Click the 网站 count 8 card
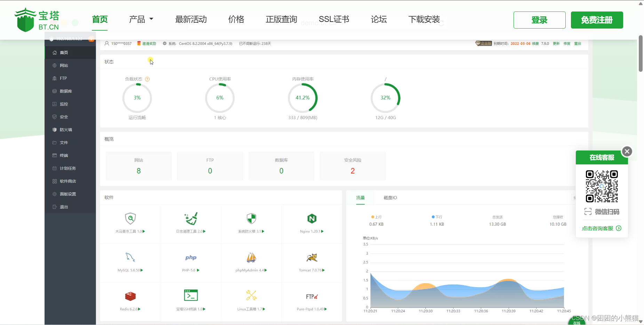Screen dimensions: 644x325 coord(138,166)
